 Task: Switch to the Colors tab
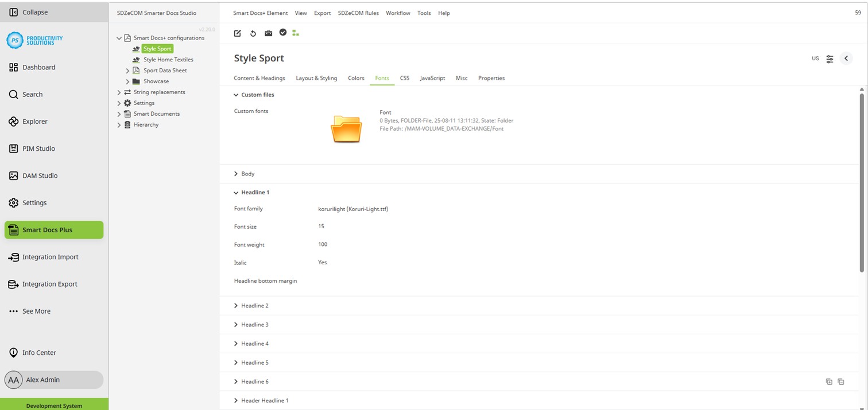click(x=356, y=78)
